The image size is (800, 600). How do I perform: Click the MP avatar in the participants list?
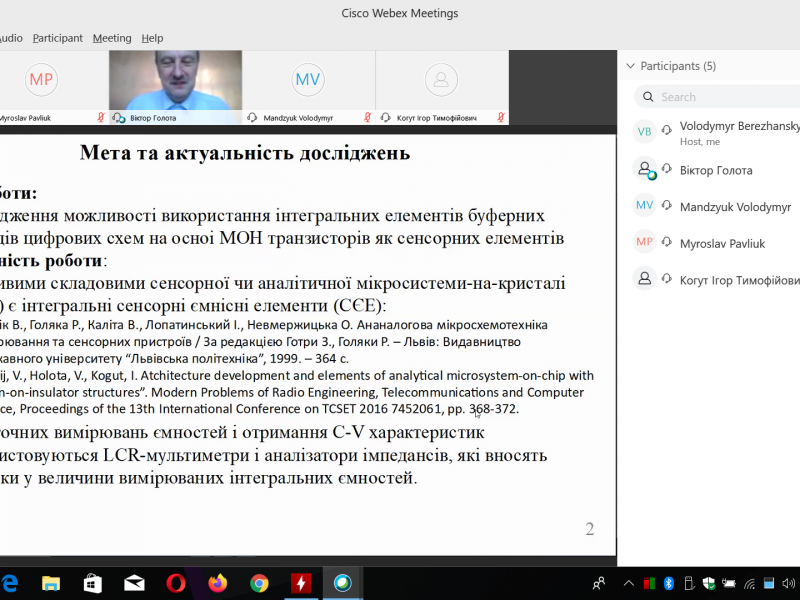[x=645, y=242]
